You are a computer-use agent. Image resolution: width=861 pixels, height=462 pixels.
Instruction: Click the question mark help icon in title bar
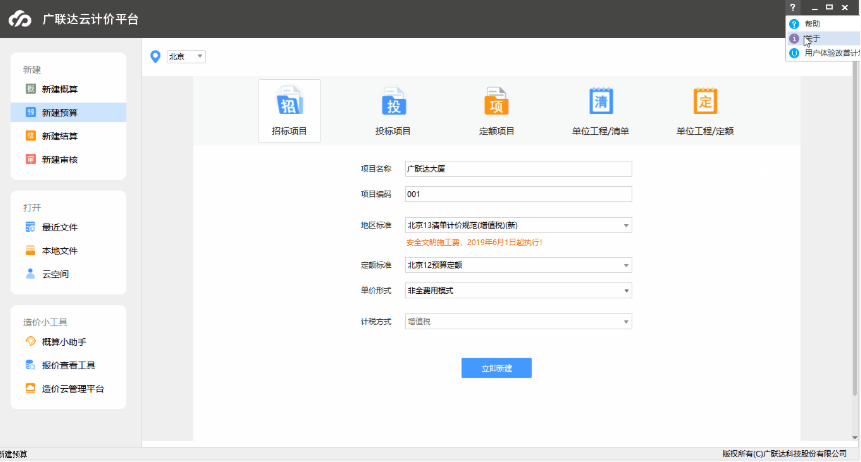click(x=793, y=7)
